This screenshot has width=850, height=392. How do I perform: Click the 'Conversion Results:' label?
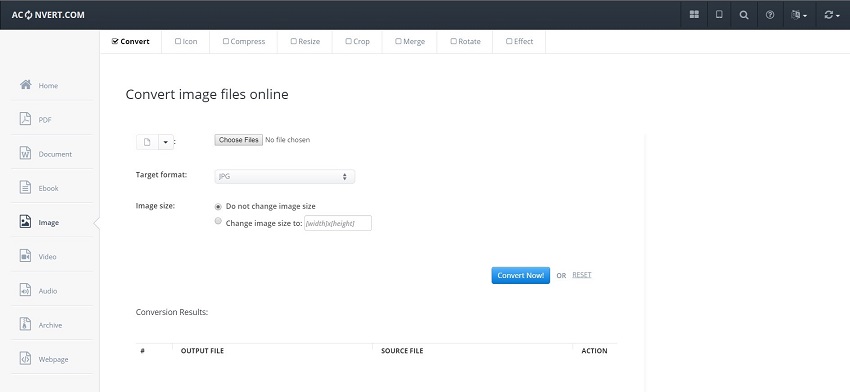[x=172, y=312]
